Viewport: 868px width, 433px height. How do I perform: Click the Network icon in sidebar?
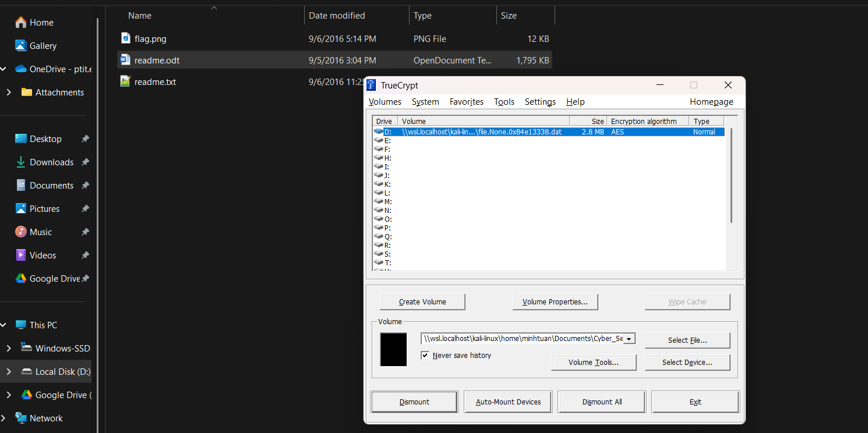tap(21, 418)
